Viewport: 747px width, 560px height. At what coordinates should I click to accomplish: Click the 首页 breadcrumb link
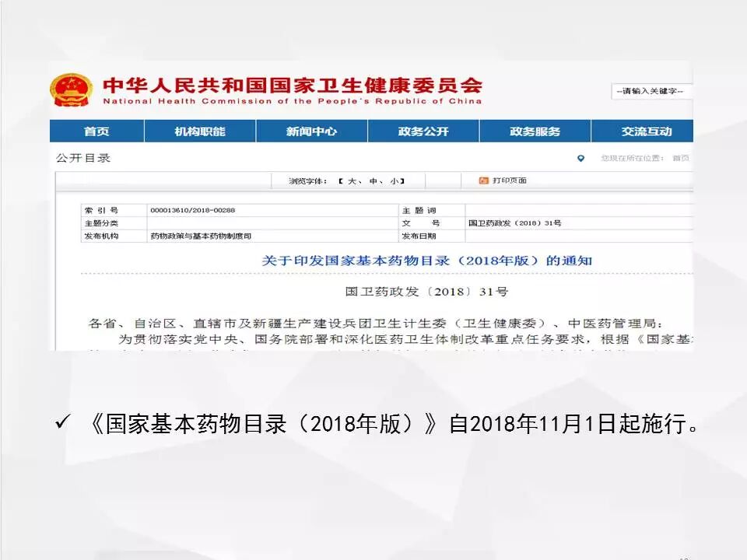(681, 158)
